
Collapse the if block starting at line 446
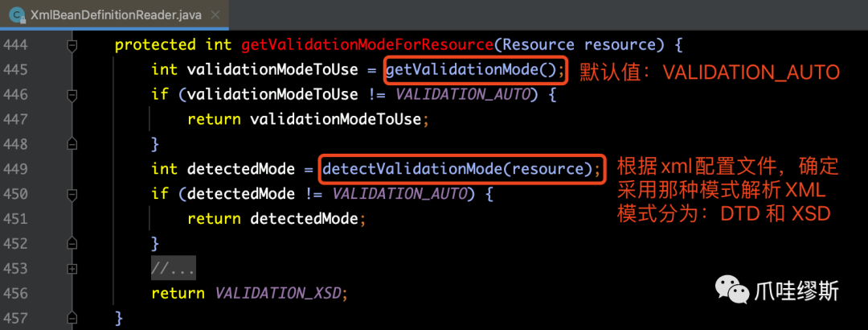[x=72, y=94]
